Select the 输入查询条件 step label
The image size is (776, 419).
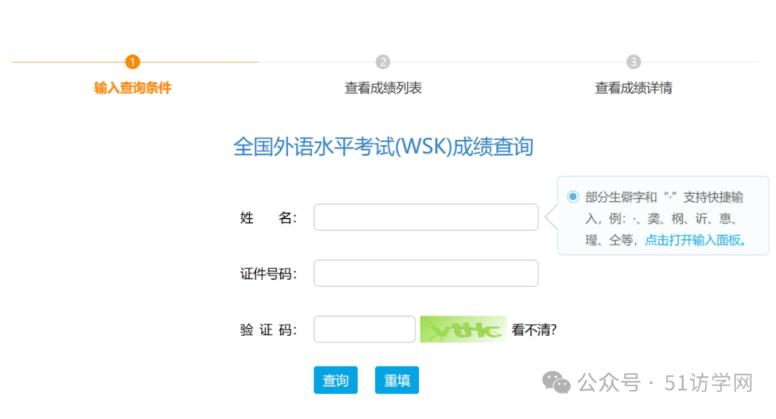point(133,88)
